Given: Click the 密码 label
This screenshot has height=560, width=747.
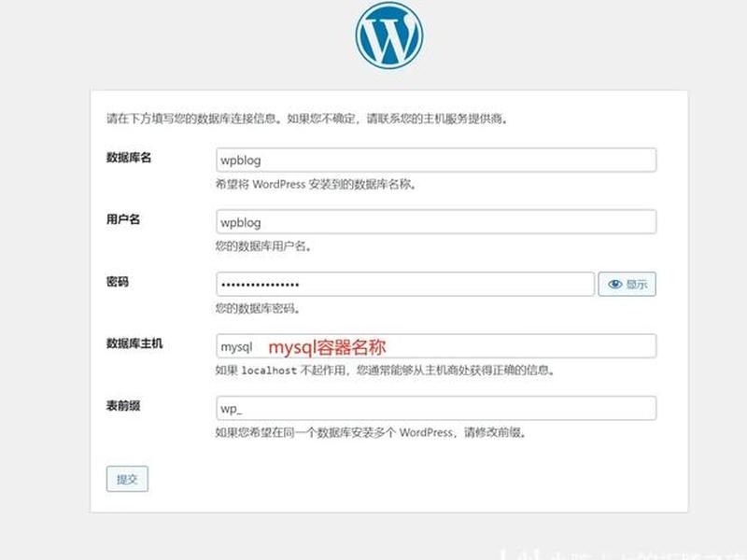Looking at the screenshot, I should (x=118, y=282).
